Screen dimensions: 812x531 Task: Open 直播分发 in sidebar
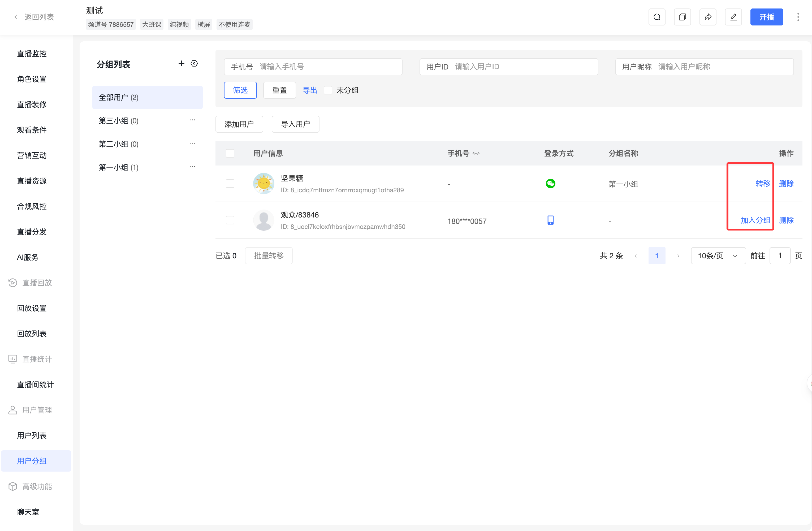click(x=32, y=232)
